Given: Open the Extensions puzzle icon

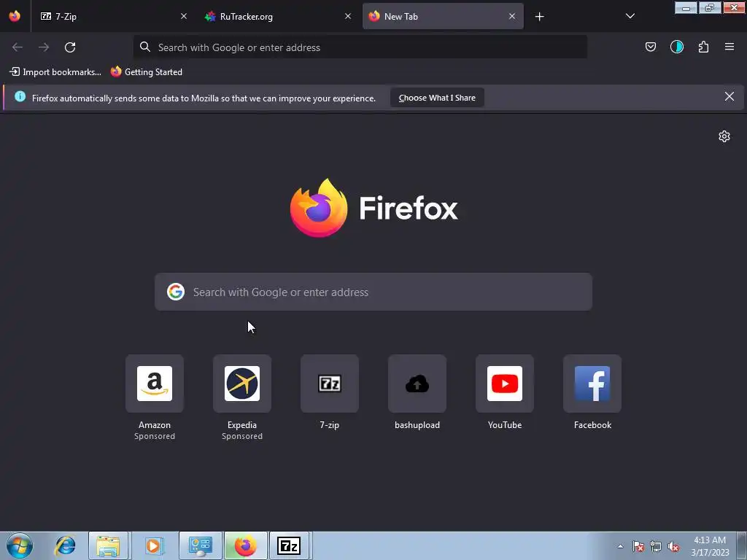Looking at the screenshot, I should pos(703,47).
